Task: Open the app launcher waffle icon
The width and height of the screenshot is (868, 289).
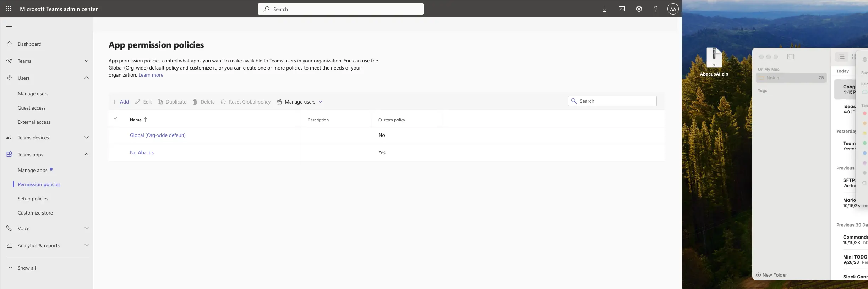Action: pyautogui.click(x=9, y=9)
